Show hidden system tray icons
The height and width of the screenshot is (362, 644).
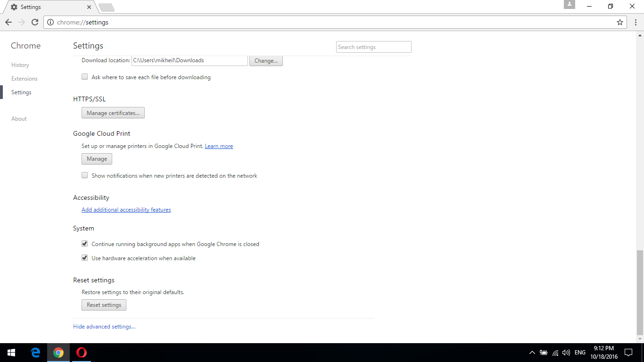tap(532, 353)
